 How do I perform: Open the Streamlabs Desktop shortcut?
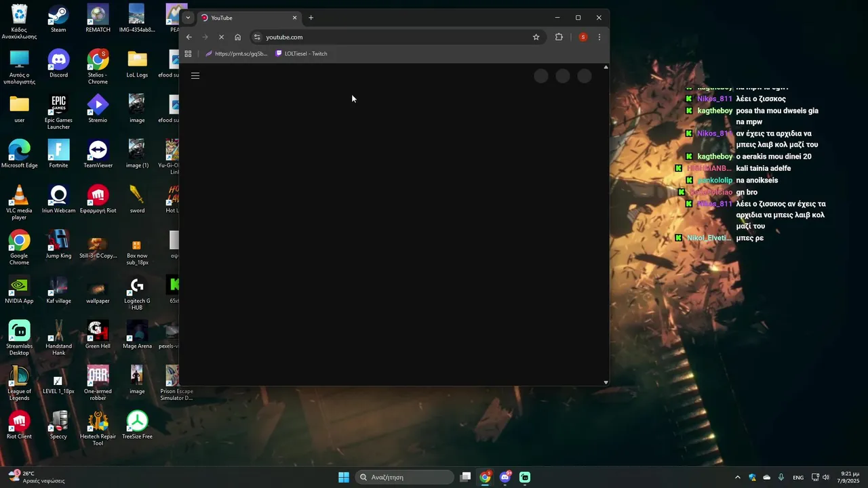(x=19, y=338)
